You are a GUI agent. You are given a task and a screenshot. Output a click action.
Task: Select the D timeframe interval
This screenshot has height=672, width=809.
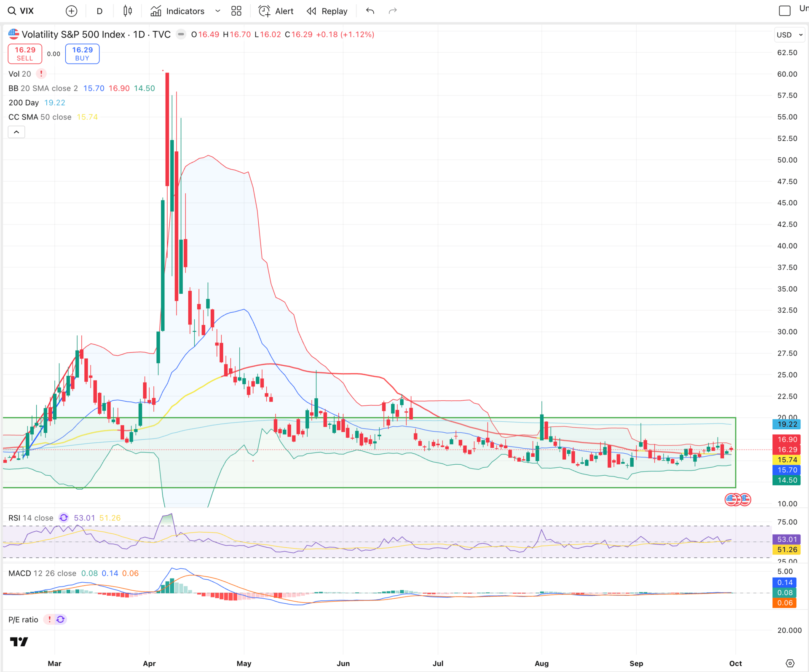click(x=99, y=11)
